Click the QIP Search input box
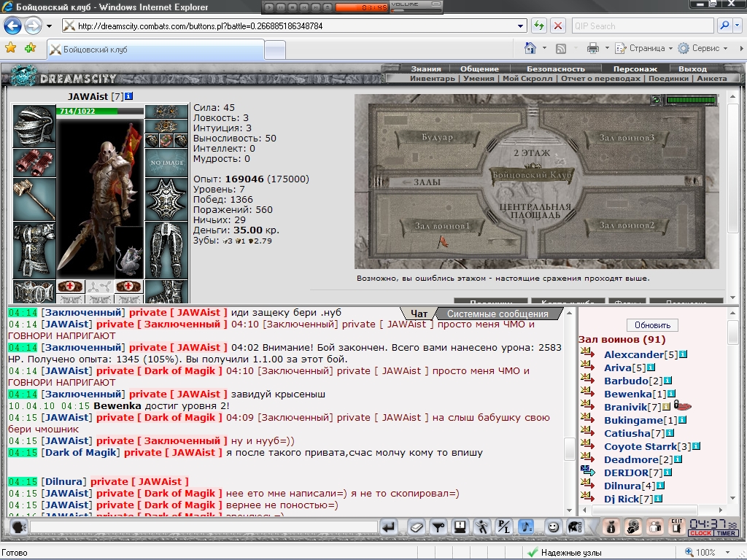Image resolution: width=747 pixels, height=560 pixels. (x=642, y=26)
